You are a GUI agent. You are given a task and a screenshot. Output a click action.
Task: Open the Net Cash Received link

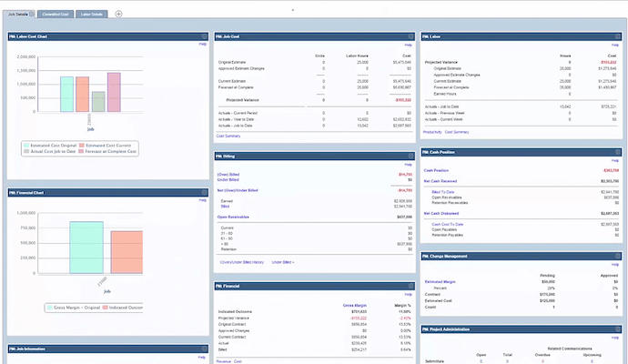pos(441,181)
